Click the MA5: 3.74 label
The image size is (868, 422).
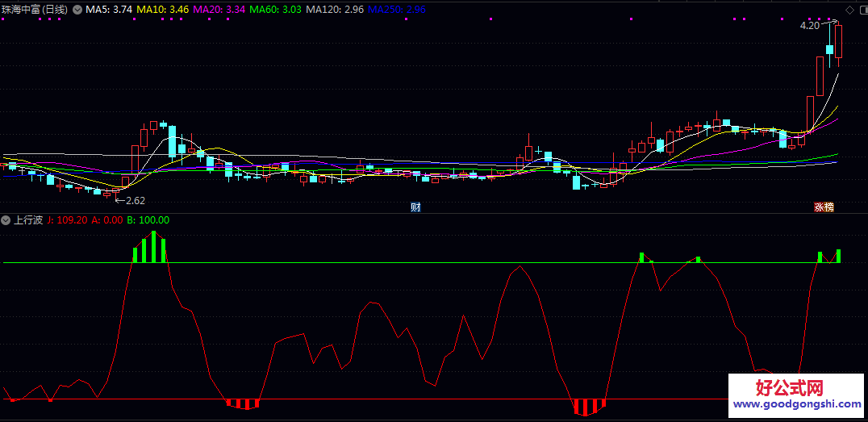(x=108, y=10)
